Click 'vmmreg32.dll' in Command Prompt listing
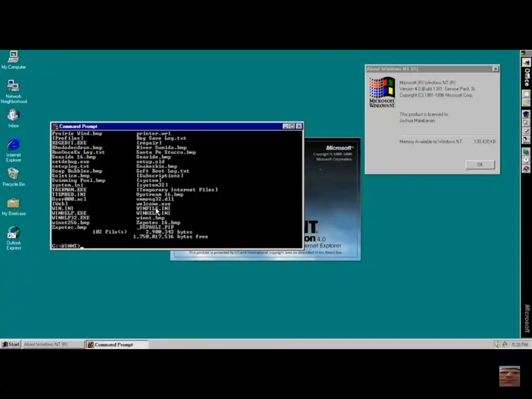The image size is (532, 399). click(155, 199)
